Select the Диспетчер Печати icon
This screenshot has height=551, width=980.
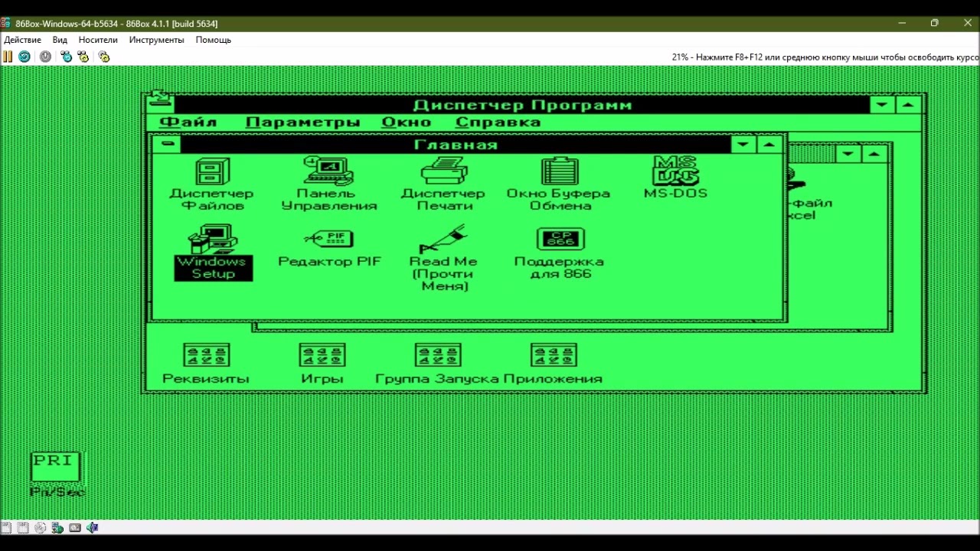pos(443,184)
